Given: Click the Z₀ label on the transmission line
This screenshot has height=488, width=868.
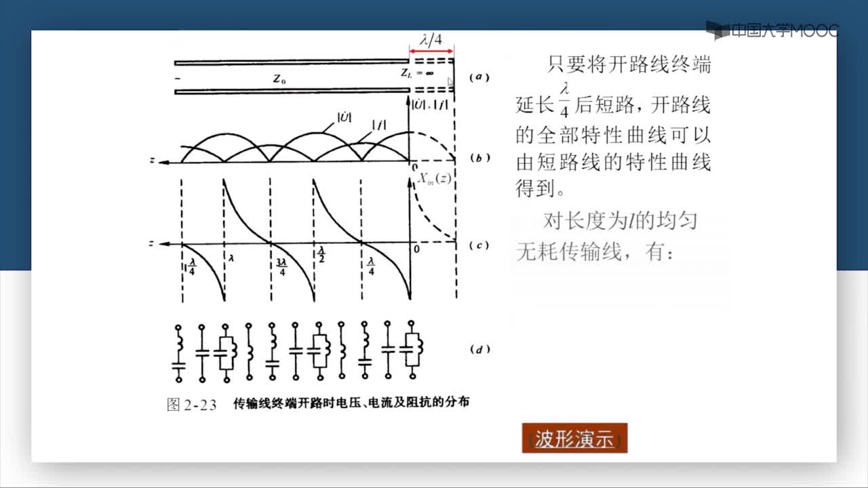Looking at the screenshot, I should (x=279, y=78).
